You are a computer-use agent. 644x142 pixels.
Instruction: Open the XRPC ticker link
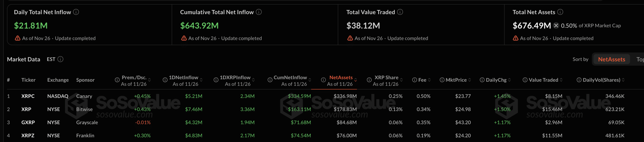28,96
